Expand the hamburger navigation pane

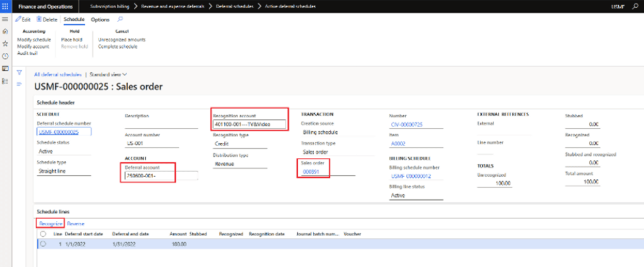pyautogui.click(x=6, y=20)
